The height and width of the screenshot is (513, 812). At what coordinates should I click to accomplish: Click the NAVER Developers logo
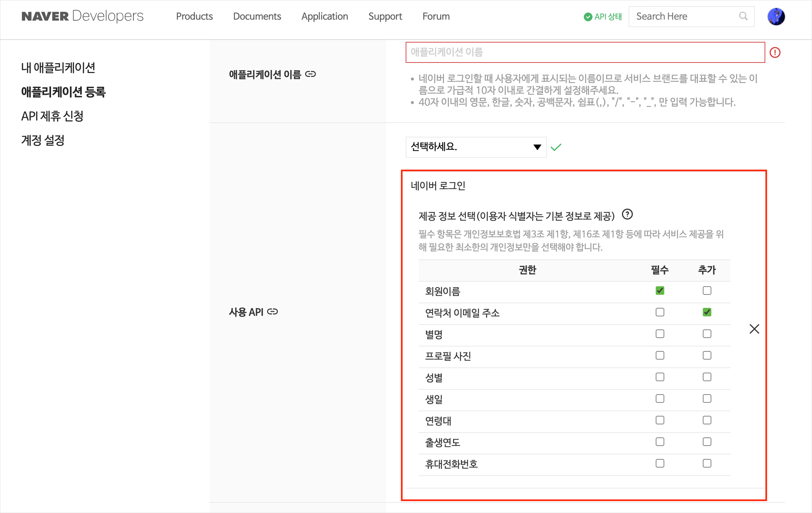82,16
